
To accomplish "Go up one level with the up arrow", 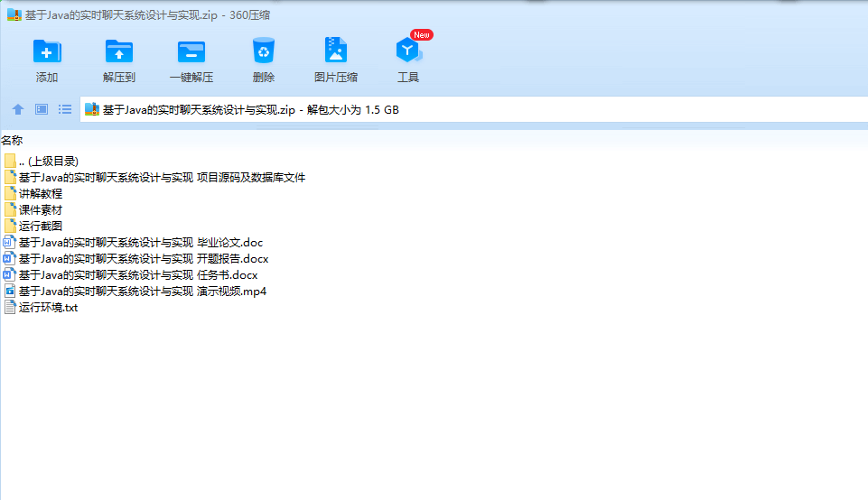I will [18, 109].
